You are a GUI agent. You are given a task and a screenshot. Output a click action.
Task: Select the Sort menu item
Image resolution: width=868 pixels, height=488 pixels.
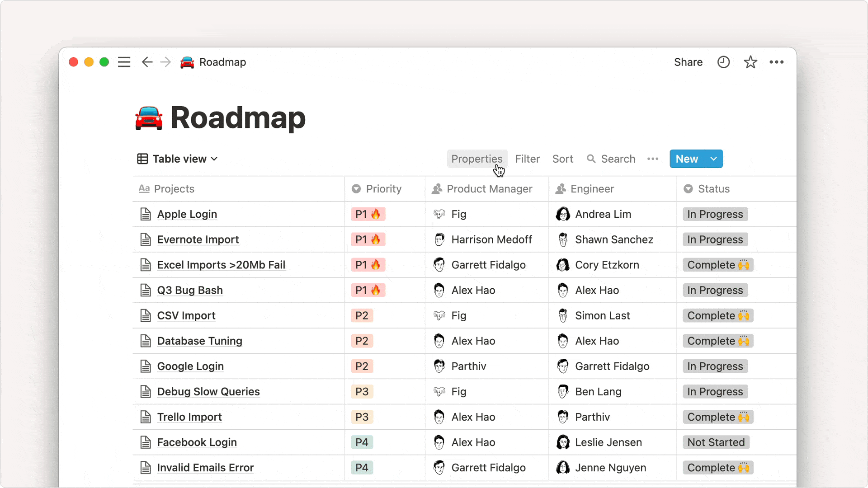click(562, 159)
